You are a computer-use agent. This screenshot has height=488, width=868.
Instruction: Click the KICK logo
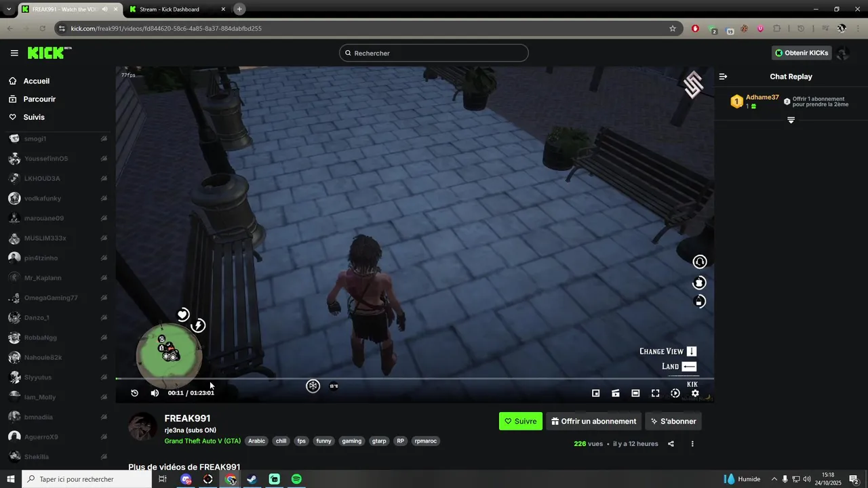[x=50, y=53]
